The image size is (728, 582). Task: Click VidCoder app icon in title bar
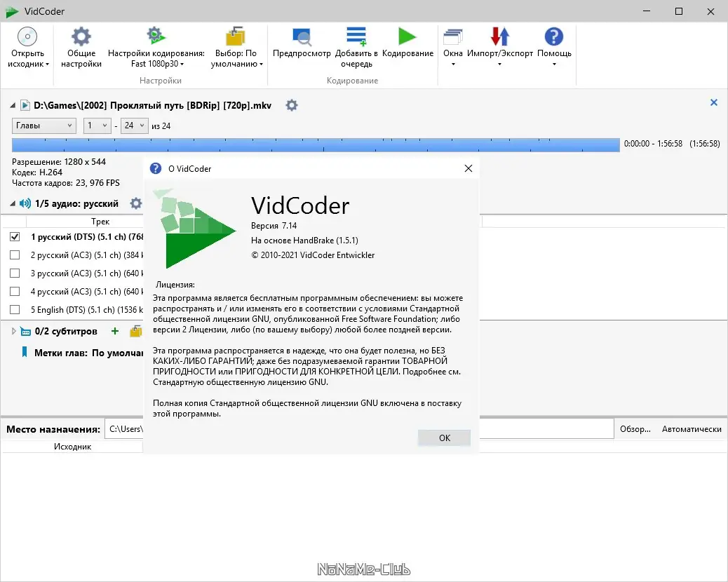[12, 11]
